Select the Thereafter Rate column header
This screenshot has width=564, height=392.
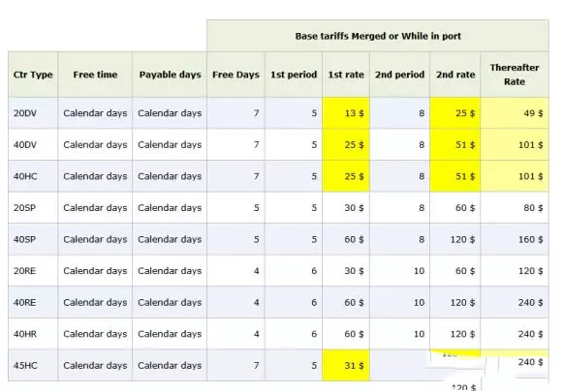point(515,75)
